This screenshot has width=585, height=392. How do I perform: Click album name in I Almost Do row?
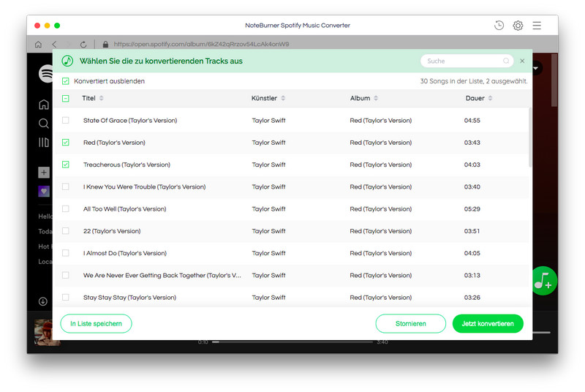tap(380, 253)
